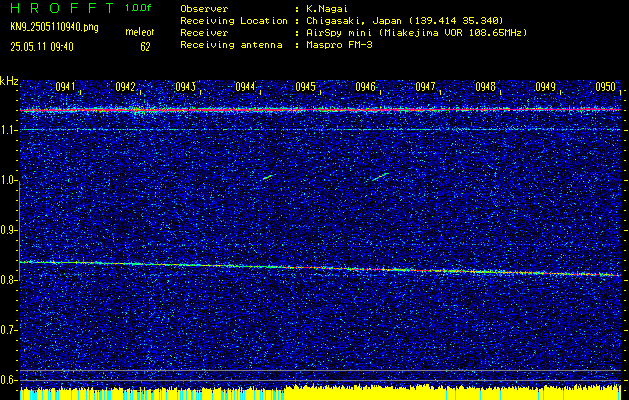Click antenna value Maspro FM-3
This screenshot has width=629, height=400.
tap(339, 45)
